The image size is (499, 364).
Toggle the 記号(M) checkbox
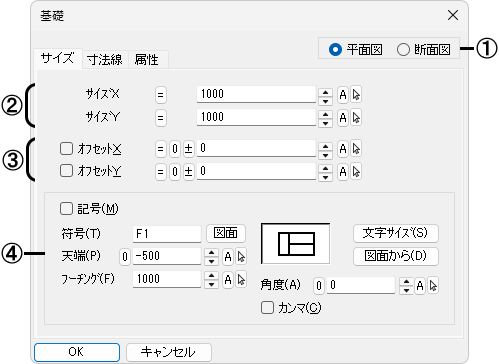point(66,209)
